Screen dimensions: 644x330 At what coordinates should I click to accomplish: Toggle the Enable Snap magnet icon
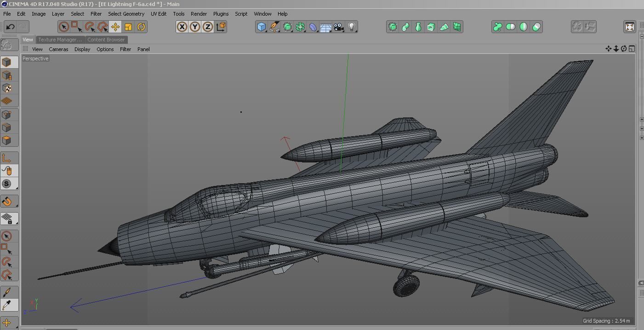pos(7,201)
